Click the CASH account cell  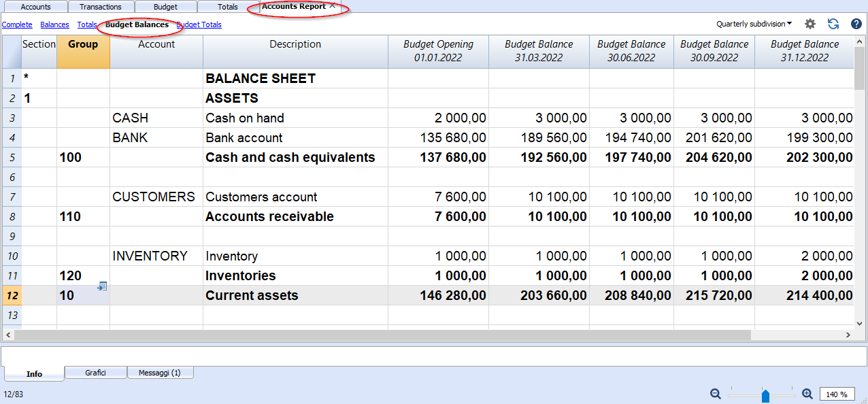coord(156,118)
